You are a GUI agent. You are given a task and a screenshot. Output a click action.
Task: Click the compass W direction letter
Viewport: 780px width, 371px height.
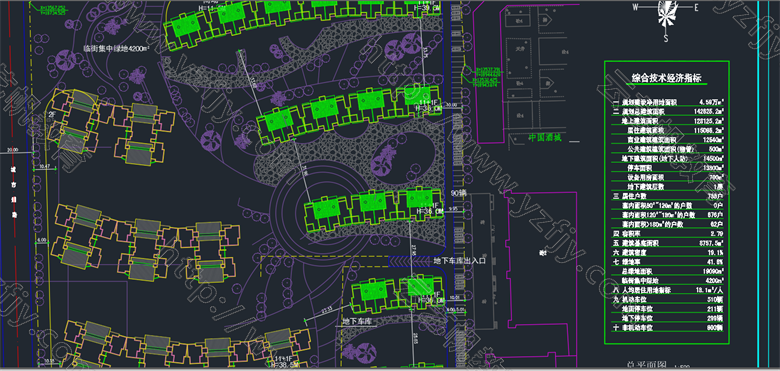[x=635, y=7]
